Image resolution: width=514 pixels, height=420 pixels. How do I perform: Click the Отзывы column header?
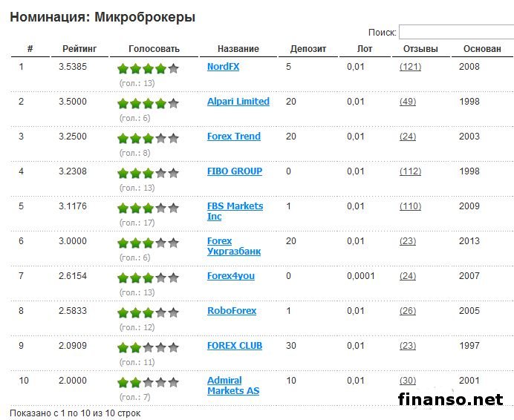coord(420,49)
